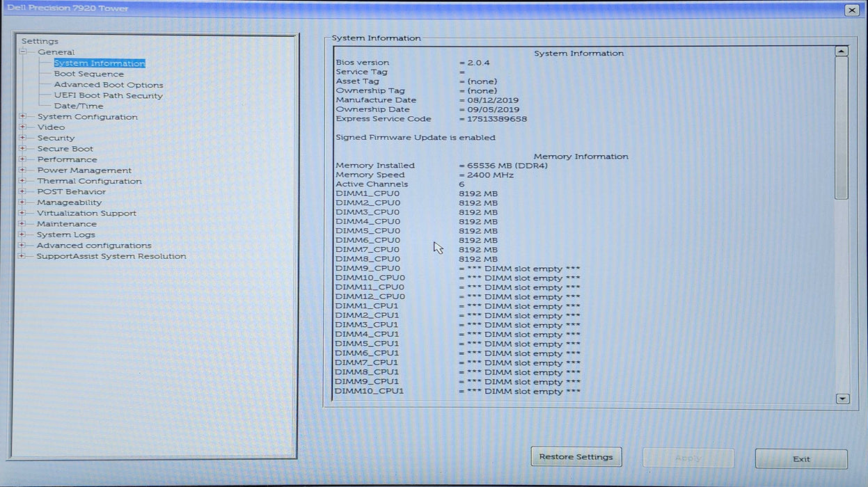This screenshot has width=868, height=487.
Task: Click the Restore Settings button
Action: pyautogui.click(x=576, y=457)
